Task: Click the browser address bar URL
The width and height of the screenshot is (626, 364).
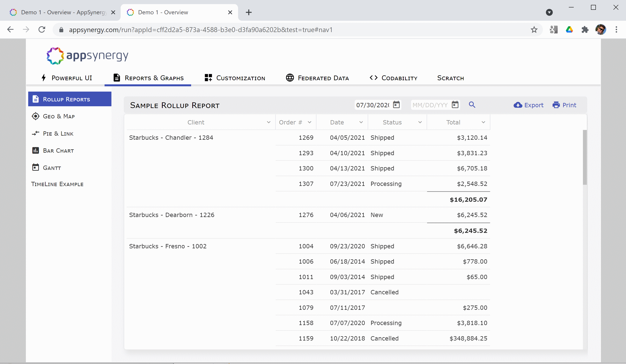Action: [201, 30]
